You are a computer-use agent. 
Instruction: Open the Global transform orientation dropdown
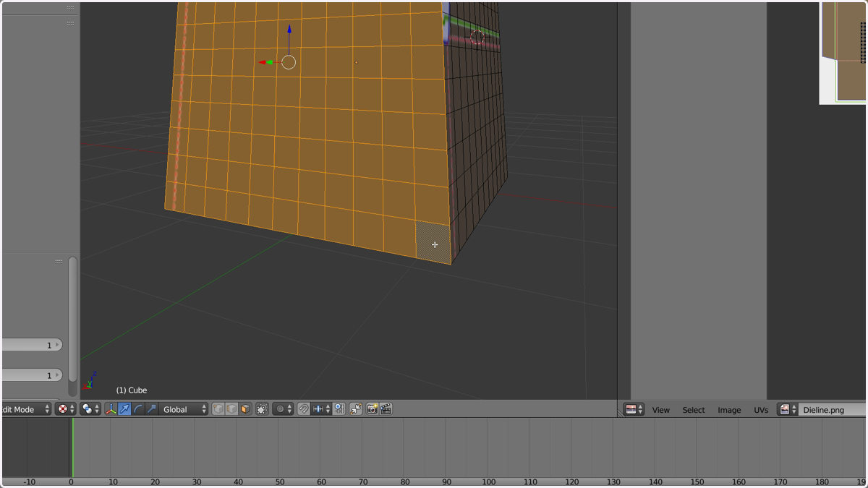pos(184,409)
